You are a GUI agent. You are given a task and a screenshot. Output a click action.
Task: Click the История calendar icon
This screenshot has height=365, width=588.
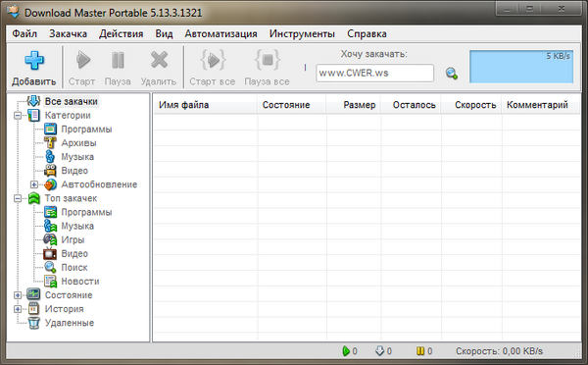33,309
